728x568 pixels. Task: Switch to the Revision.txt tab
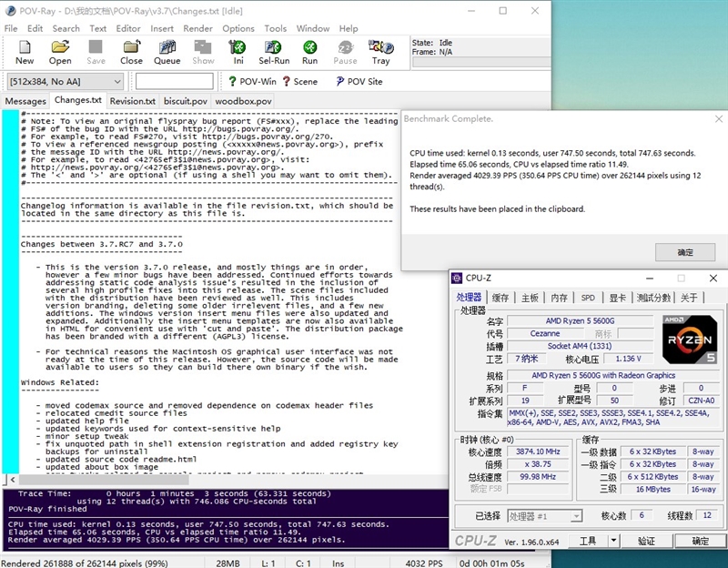click(133, 101)
